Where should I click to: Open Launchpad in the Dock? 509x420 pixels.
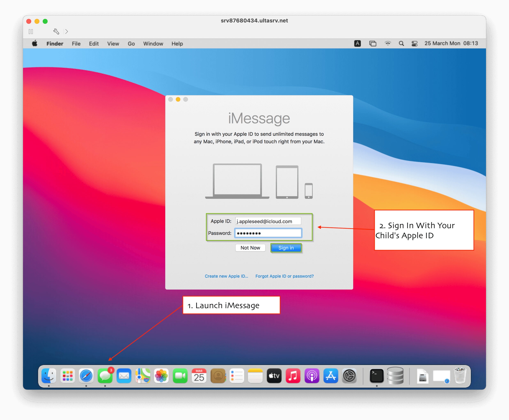[x=68, y=376]
